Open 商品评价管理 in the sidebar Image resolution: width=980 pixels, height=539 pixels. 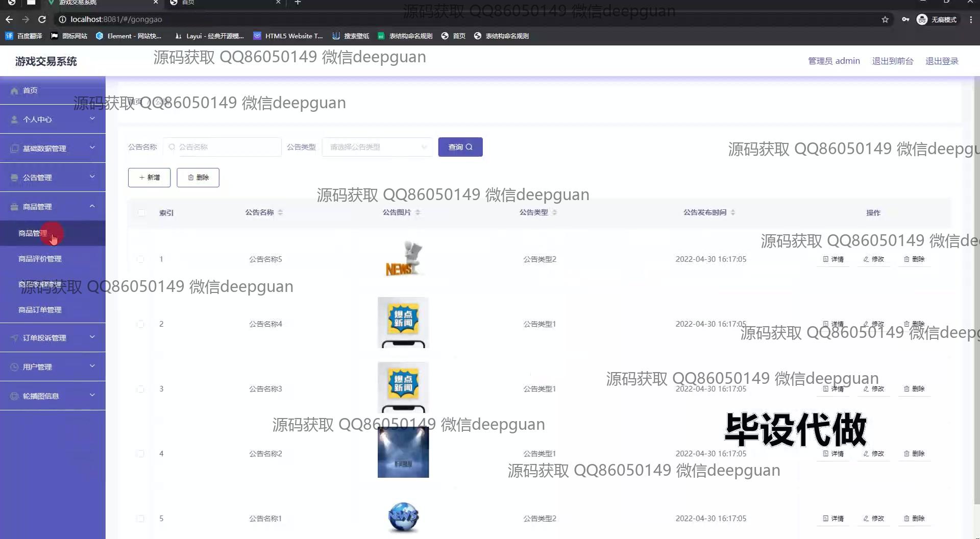(40, 259)
